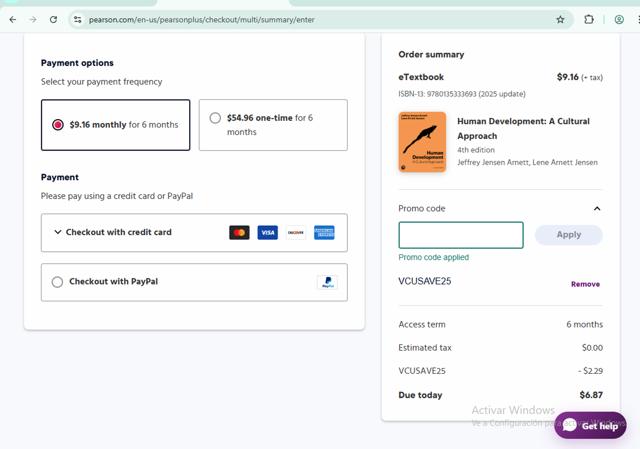Image resolution: width=640 pixels, height=449 pixels.
Task: Click the 'Promo code applied' message
Action: [433, 257]
